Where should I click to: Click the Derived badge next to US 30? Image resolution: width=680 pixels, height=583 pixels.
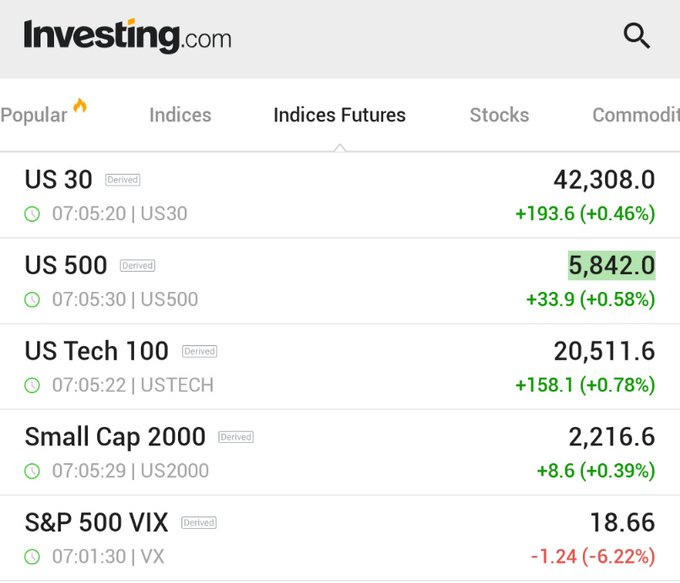coord(123,180)
